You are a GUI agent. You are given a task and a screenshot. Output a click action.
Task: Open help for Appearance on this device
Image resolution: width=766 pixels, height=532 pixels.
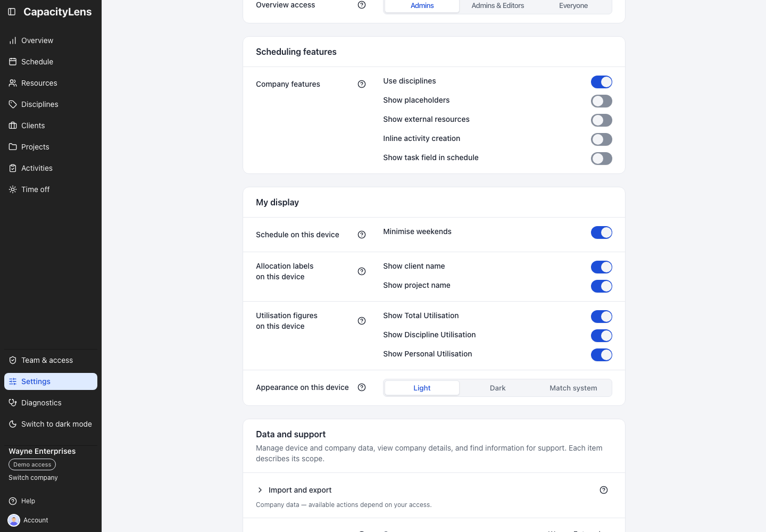[362, 387]
